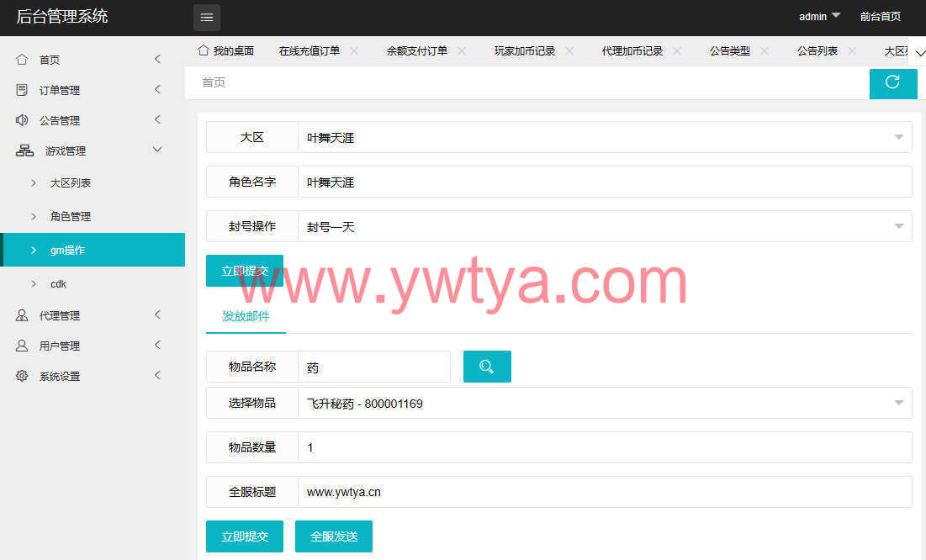Close the 公告列表 tab
926x560 pixels.
(852, 50)
